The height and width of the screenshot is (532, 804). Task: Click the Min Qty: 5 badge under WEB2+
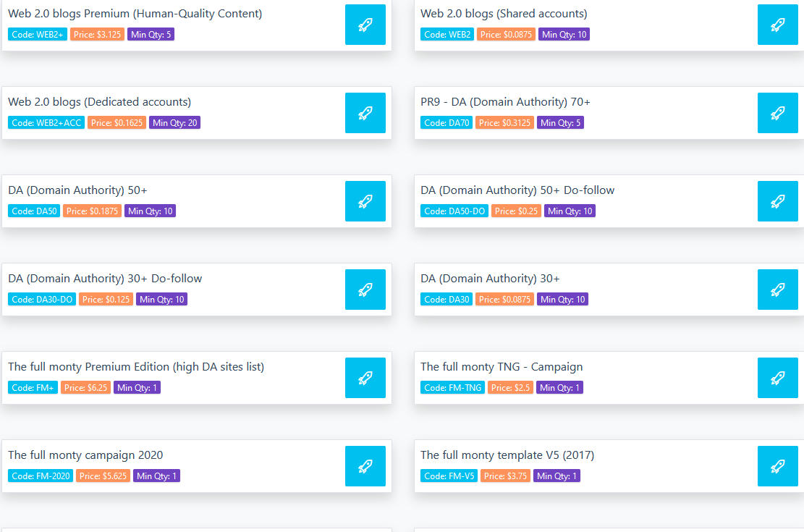151,34
